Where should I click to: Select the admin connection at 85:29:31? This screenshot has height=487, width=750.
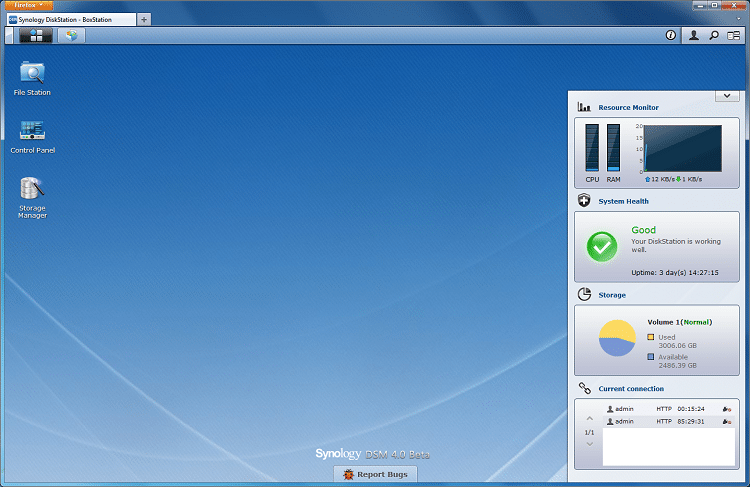tap(668, 421)
